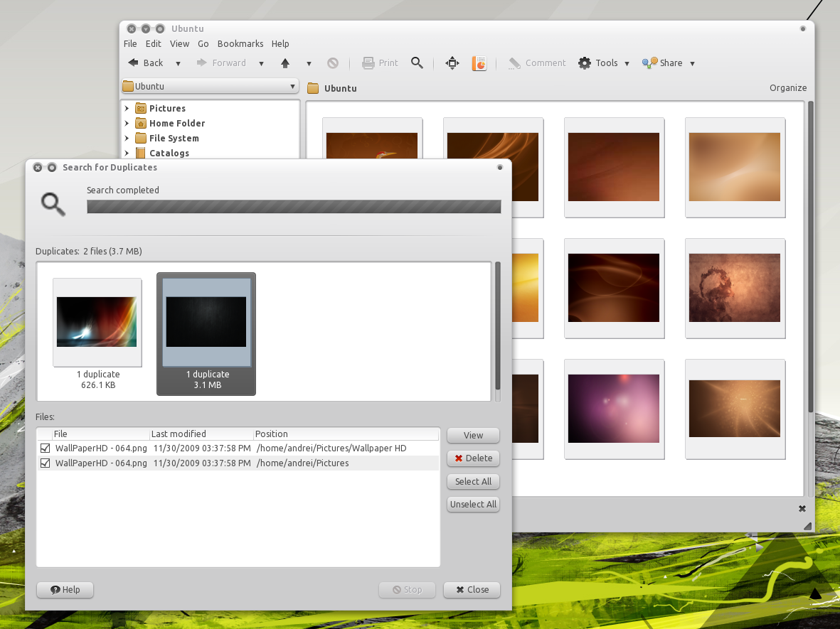Open the Bookmarks menu
The width and height of the screenshot is (840, 629).
click(x=240, y=43)
